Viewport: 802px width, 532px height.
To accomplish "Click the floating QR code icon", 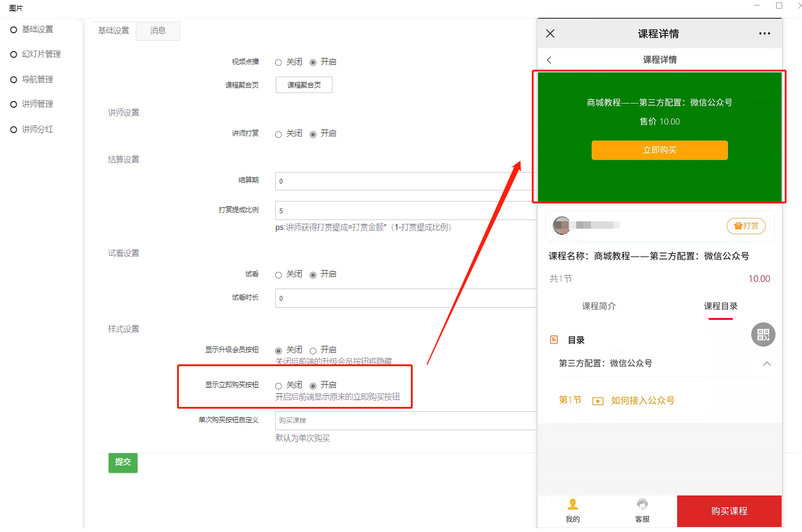I will pyautogui.click(x=763, y=335).
